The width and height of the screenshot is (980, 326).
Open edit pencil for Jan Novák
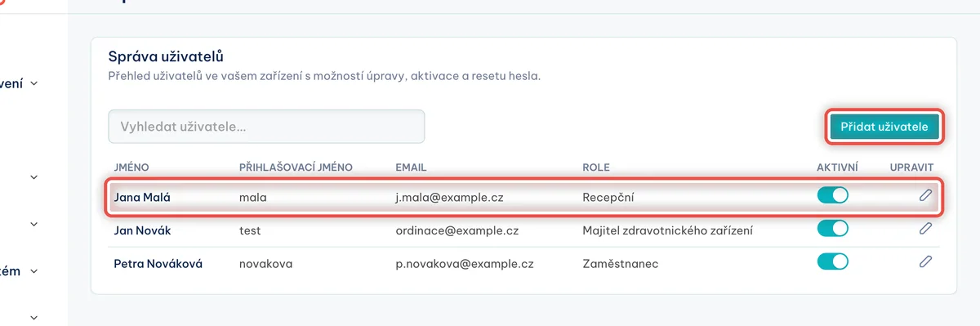(925, 230)
